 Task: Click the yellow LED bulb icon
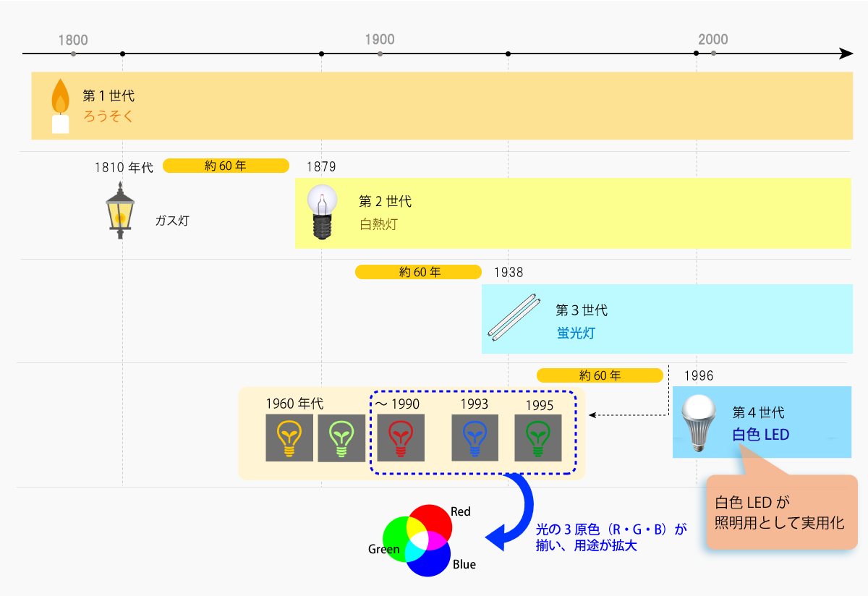pyautogui.click(x=289, y=438)
